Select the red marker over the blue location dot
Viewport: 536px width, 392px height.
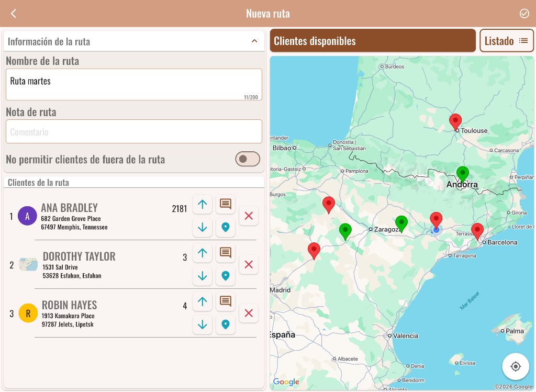[436, 220]
